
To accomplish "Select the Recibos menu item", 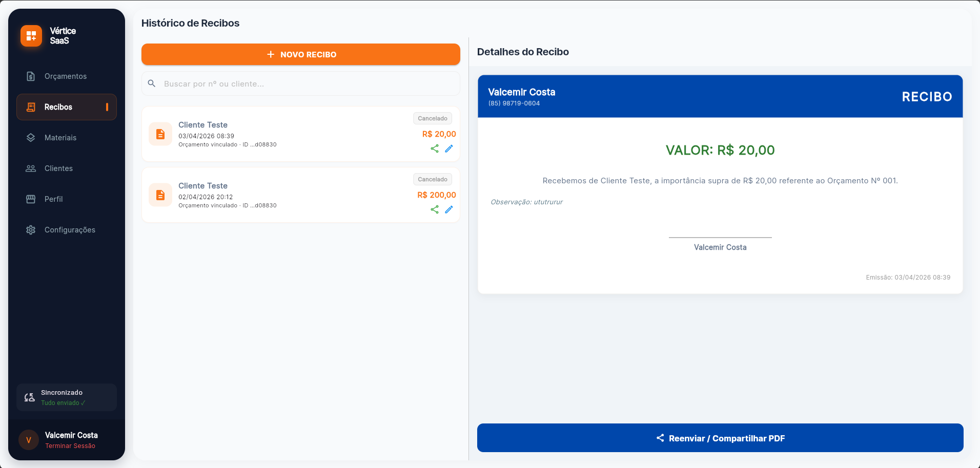I will [x=67, y=107].
